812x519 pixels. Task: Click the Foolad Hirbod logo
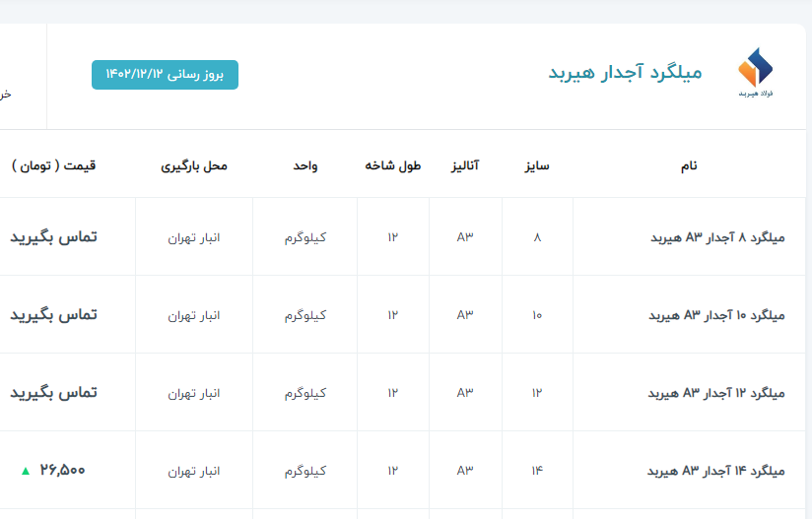point(756,74)
